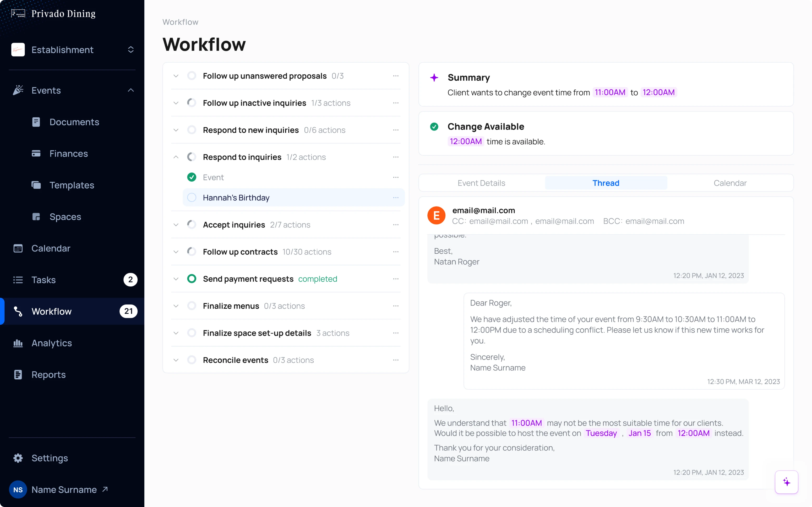The width and height of the screenshot is (812, 507).
Task: Select the Tasks list icon
Action: [18, 280]
